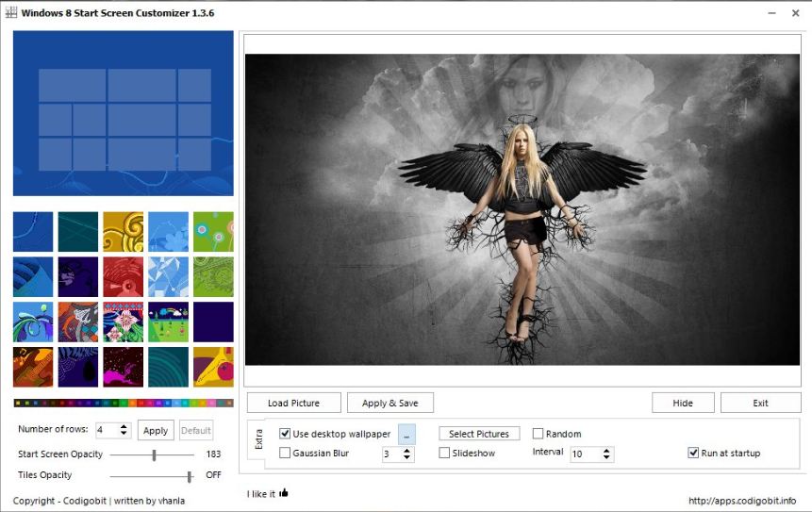Enable the Gaussian Blur checkbox

pyautogui.click(x=286, y=454)
